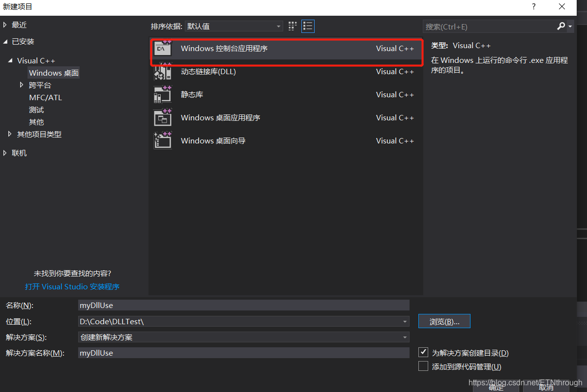Select the 其他项目类型 category label
Viewport: 587px width, 392px height.
click(39, 134)
